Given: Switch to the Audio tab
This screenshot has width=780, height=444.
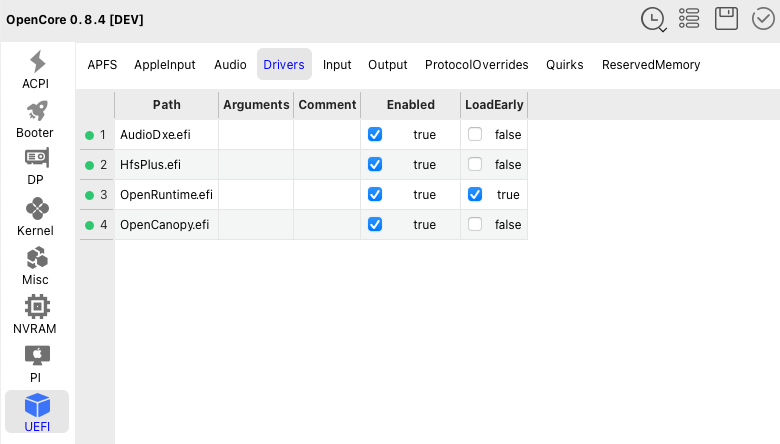Looking at the screenshot, I should pyautogui.click(x=230, y=65).
